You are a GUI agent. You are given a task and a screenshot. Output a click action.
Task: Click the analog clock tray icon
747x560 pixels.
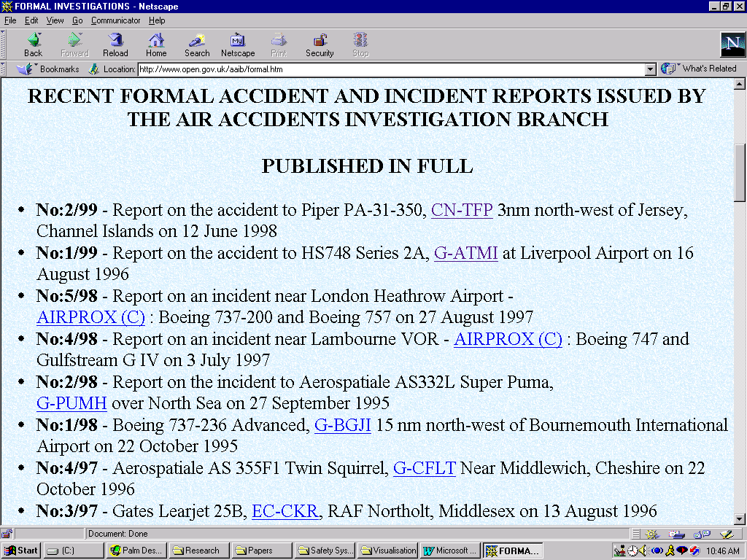[632, 551]
